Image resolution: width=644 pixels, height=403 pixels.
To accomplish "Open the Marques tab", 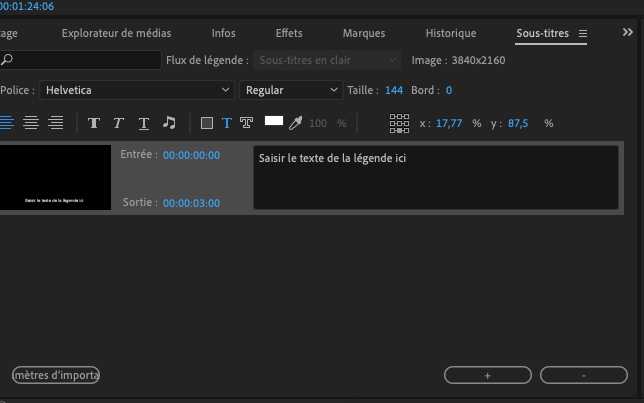I will click(364, 33).
